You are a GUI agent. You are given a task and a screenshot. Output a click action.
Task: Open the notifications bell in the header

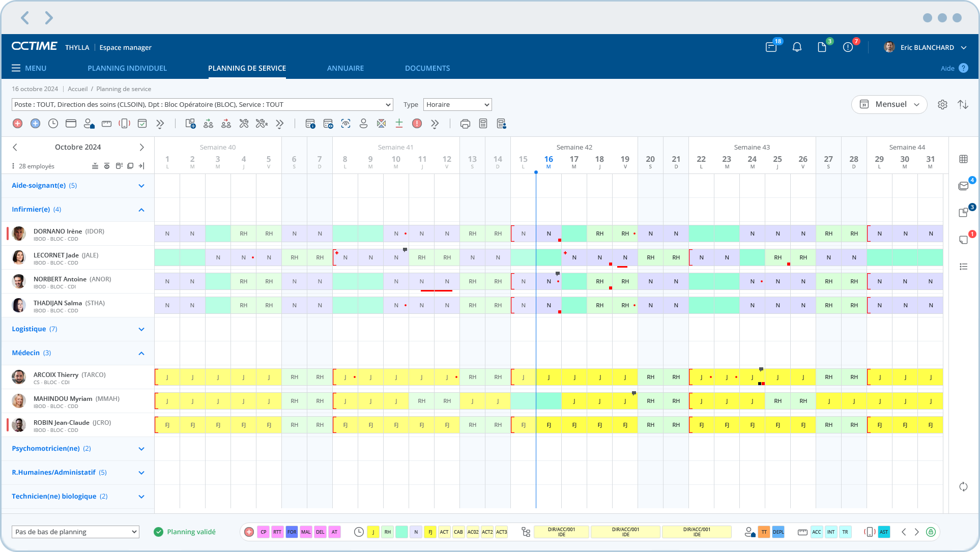pos(797,47)
